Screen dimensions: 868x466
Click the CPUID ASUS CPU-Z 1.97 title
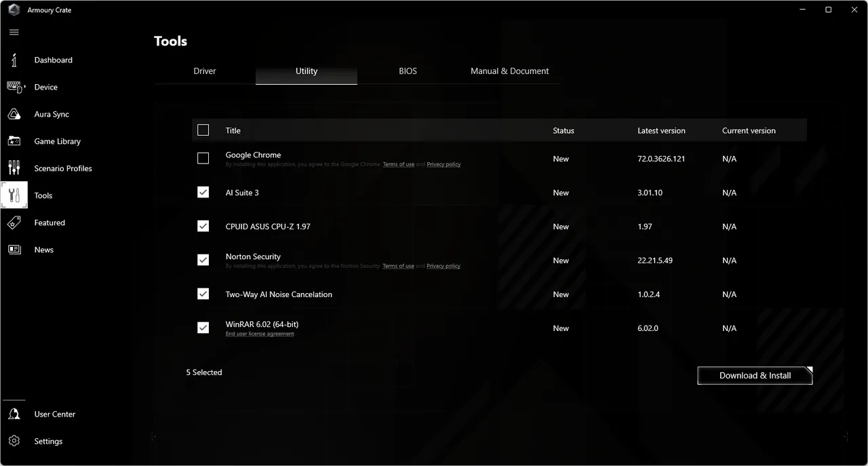pos(268,227)
